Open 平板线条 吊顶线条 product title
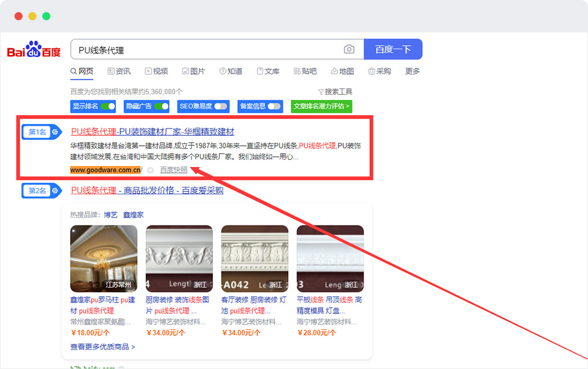Viewport: 588px width, 369px height. 330,305
